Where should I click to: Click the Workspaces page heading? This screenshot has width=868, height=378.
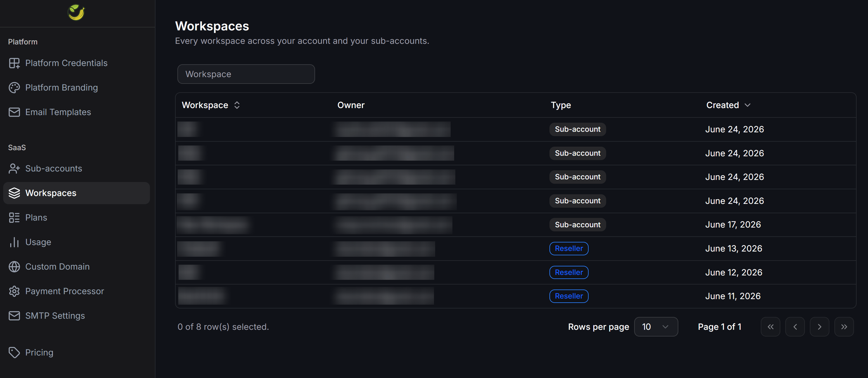click(212, 26)
